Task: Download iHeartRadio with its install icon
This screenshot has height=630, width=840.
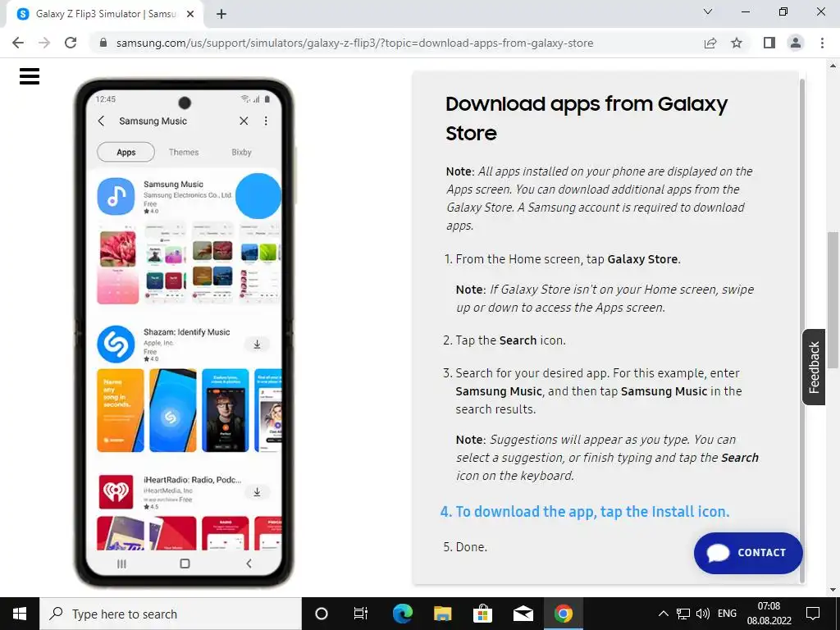Action: coord(257,492)
